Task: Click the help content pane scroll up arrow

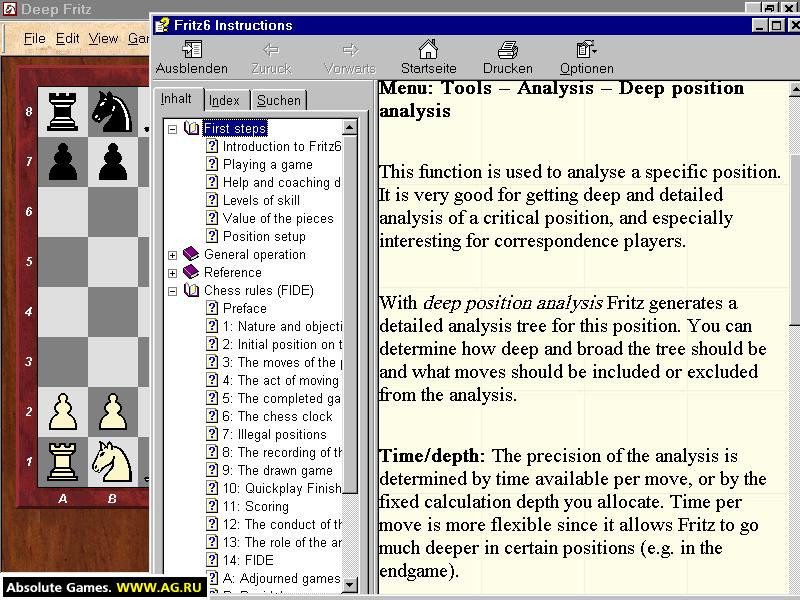Action: click(x=795, y=89)
